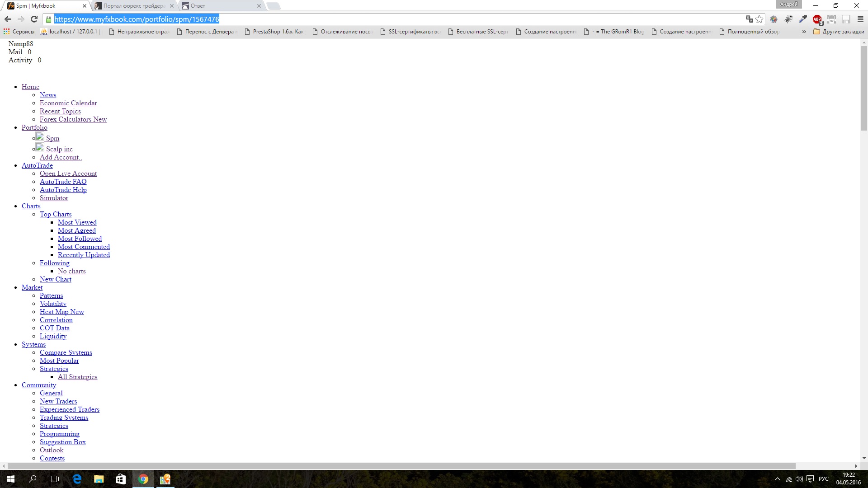Click the browser Forward arrow
This screenshot has width=868, height=488.
click(x=21, y=19)
